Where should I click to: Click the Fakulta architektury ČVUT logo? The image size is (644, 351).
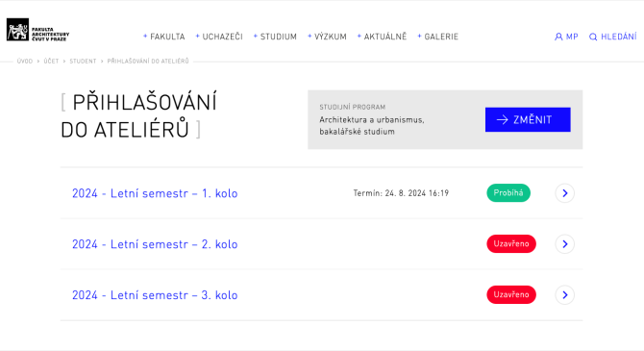[37, 30]
